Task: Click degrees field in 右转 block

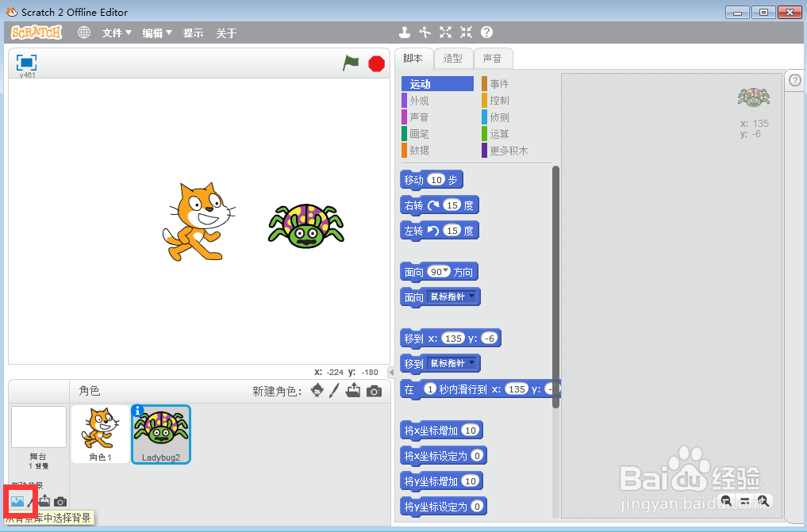Action: point(452,205)
